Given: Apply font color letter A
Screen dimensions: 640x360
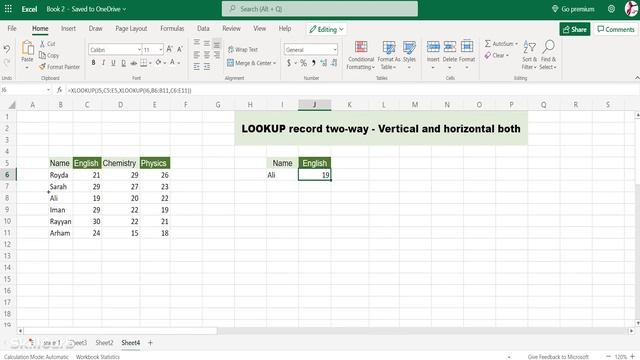Looking at the screenshot, I should [x=173, y=62].
